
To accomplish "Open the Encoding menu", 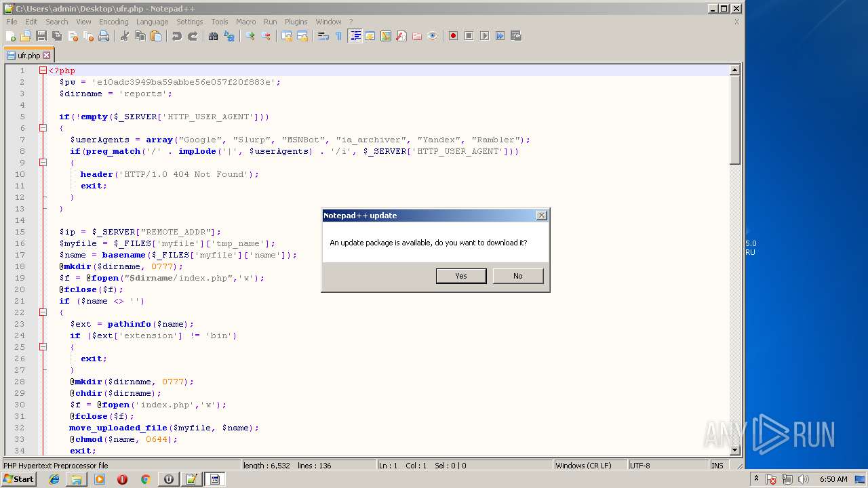I will [x=113, y=22].
